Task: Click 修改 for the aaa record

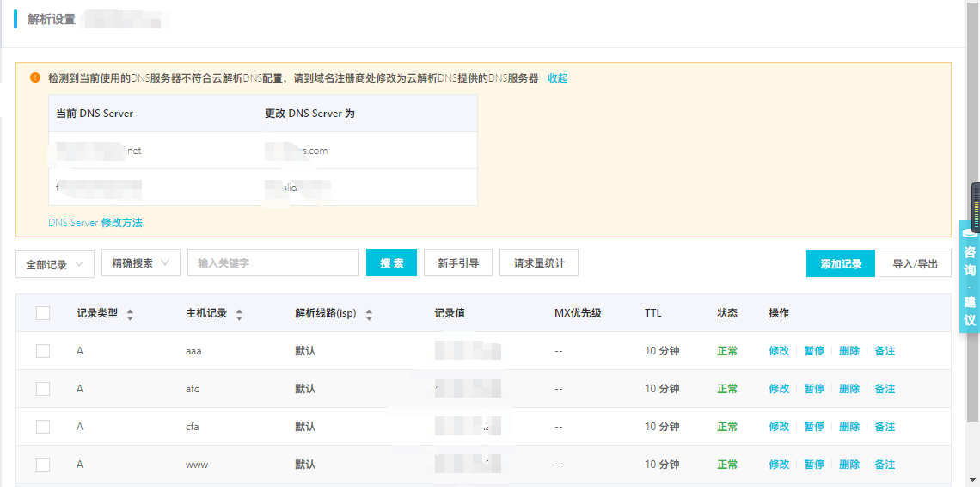Action: [779, 351]
